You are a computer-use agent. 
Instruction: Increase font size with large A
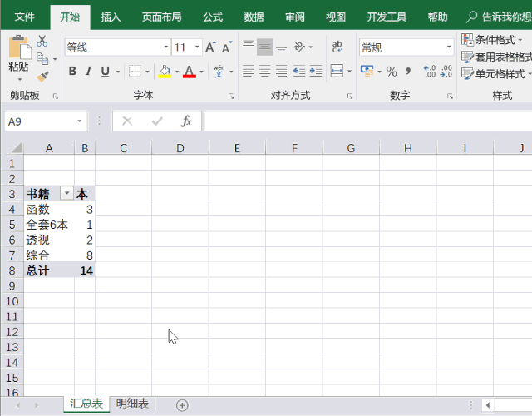[210, 47]
